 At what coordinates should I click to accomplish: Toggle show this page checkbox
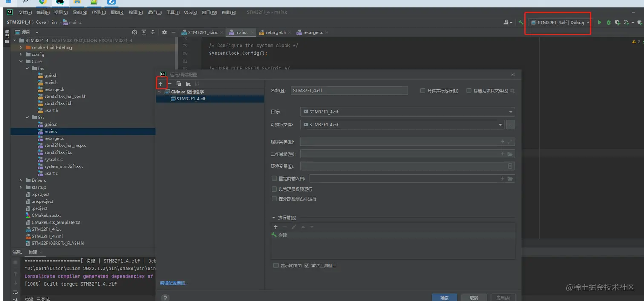pos(276,265)
